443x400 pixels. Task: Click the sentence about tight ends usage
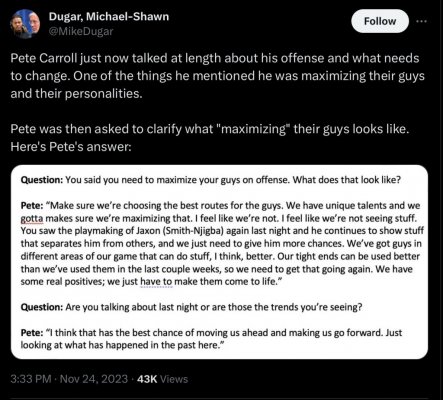tap(220, 263)
